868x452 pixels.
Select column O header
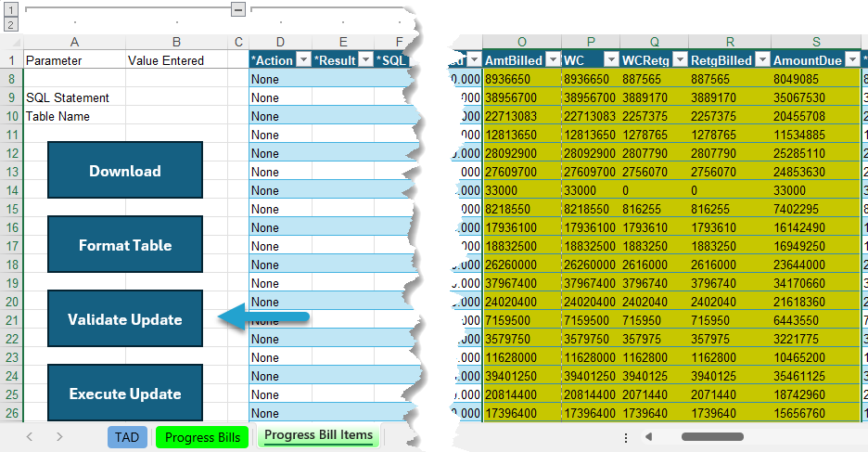tap(522, 42)
